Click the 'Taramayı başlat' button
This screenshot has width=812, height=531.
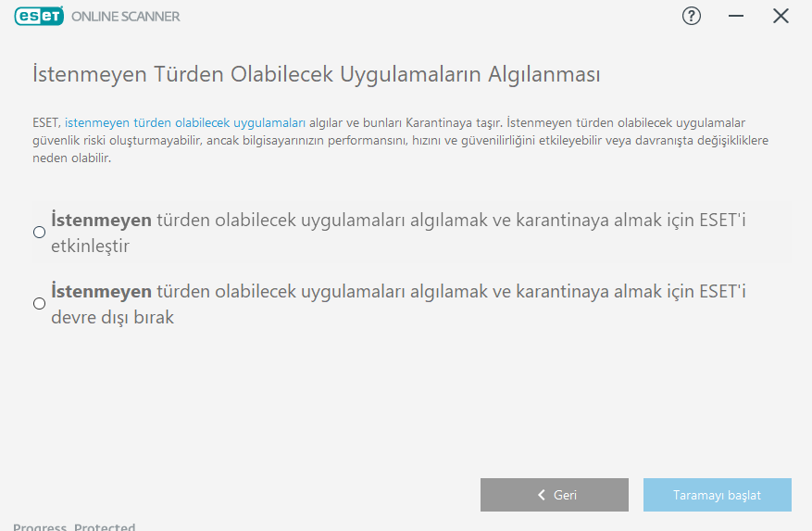click(x=718, y=495)
